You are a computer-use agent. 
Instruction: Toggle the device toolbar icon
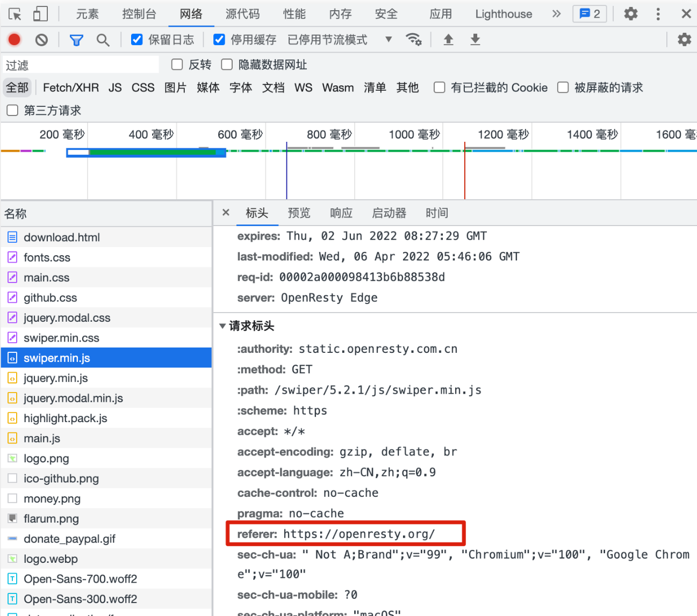coord(40,14)
